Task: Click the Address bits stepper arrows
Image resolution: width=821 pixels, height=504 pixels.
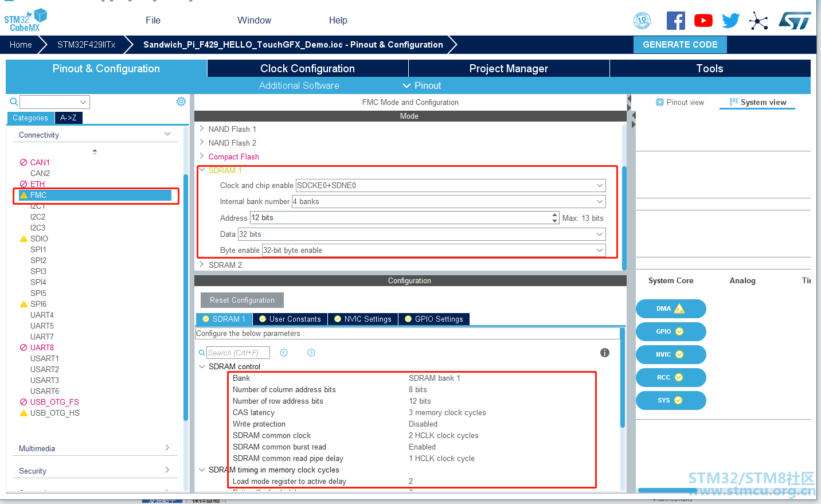Action: click(554, 218)
